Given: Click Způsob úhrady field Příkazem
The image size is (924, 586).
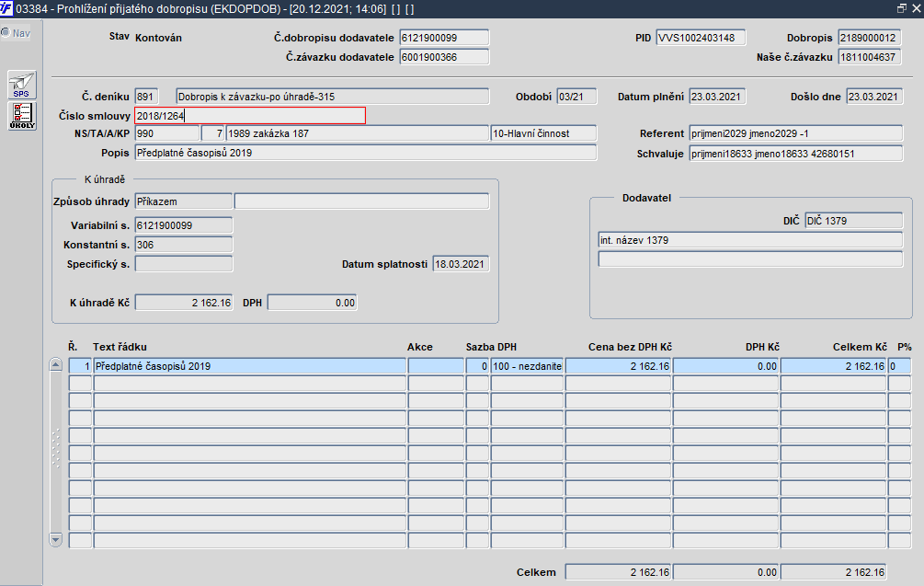Looking at the screenshot, I should point(183,201).
